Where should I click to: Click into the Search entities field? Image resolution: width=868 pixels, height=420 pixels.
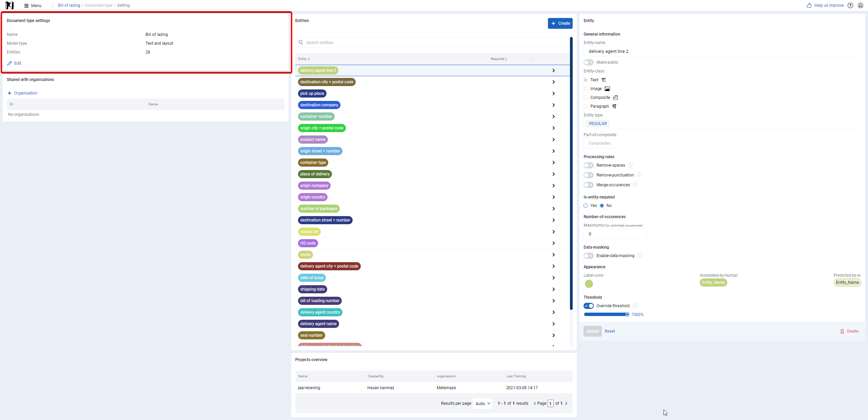(432, 43)
